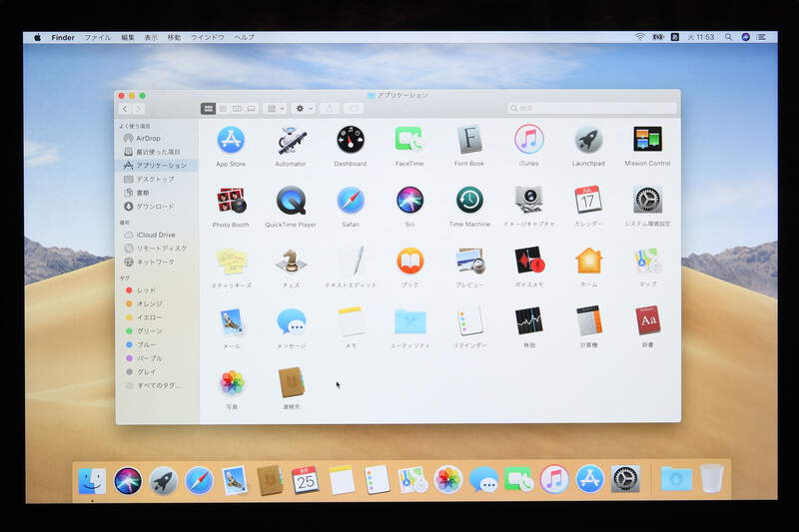Image resolution: width=799 pixels, height=532 pixels.
Task: Switch Finder to gallery view
Action: pos(252,109)
